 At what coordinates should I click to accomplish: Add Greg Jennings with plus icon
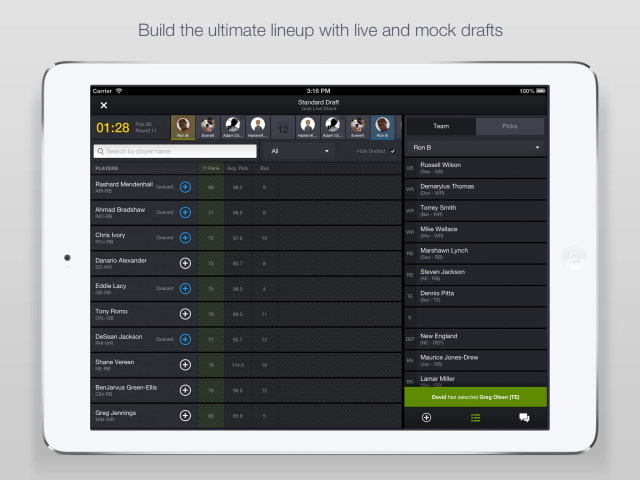click(185, 416)
